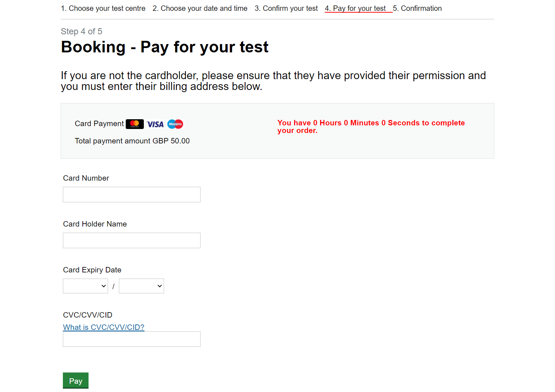Click the red countdown timer message
Screen dimensions: 555x392
371,127
